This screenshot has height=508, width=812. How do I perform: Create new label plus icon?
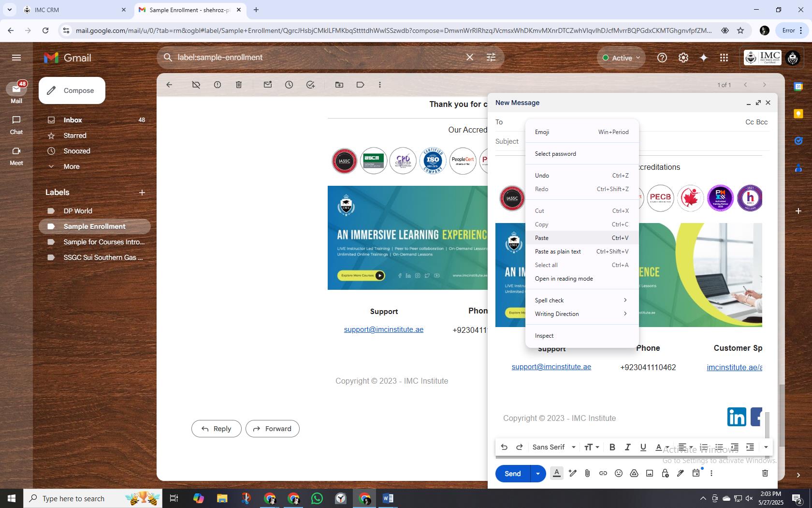coord(142,193)
